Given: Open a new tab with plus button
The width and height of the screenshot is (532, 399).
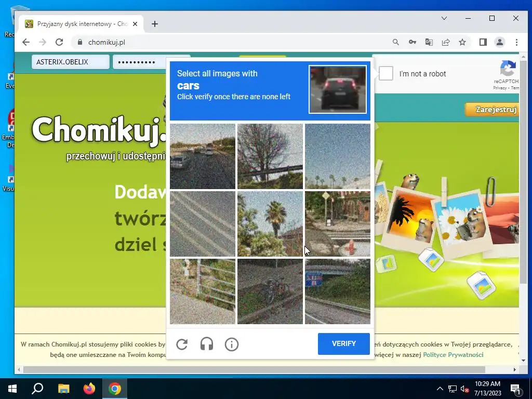Looking at the screenshot, I should coord(155,24).
